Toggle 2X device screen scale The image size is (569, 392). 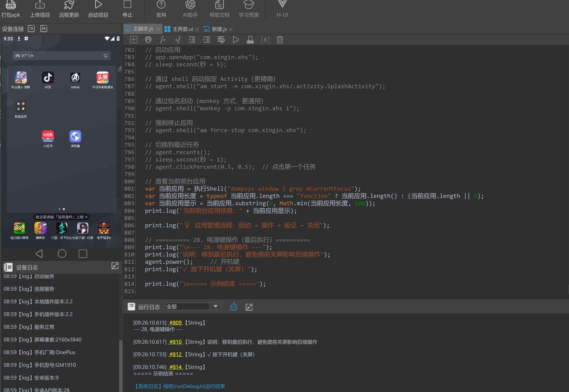(44, 29)
